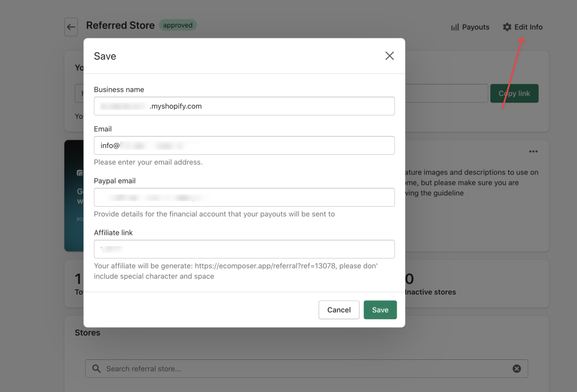Click the Edit Info link text
This screenshot has width=577, height=392.
(528, 27)
